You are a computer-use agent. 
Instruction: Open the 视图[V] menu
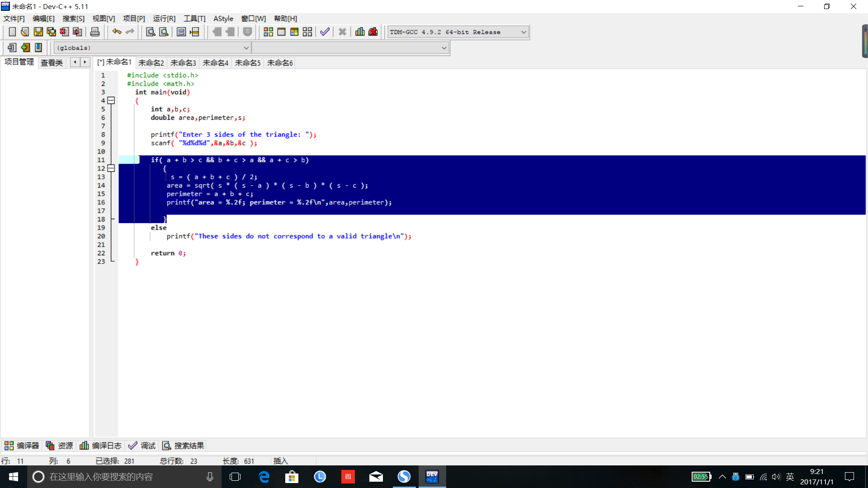click(104, 19)
